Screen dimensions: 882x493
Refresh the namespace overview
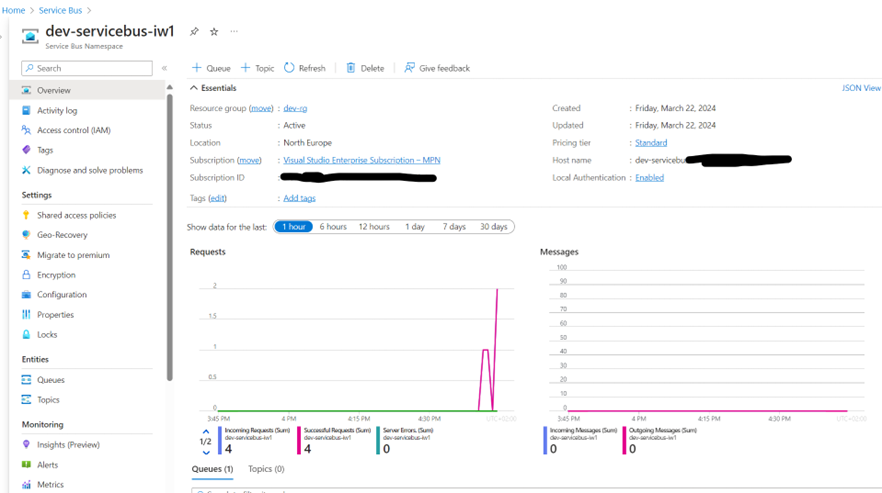(304, 68)
